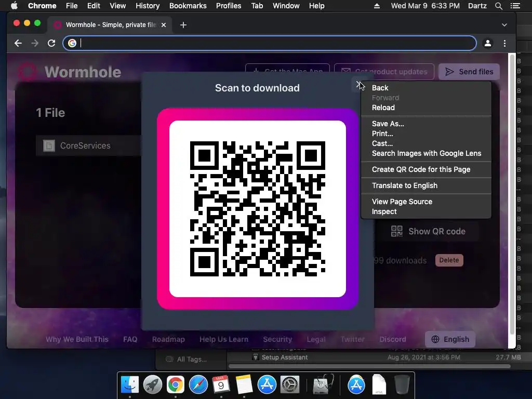Image resolution: width=532 pixels, height=399 pixels.
Task: Open Why We Built This link
Action: click(x=77, y=339)
